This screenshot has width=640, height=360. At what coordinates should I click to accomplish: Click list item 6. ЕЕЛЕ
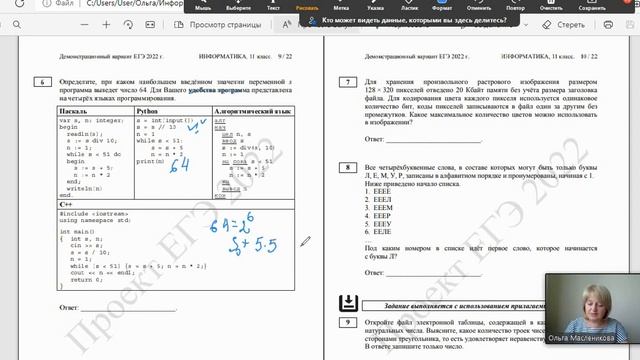click(378, 232)
